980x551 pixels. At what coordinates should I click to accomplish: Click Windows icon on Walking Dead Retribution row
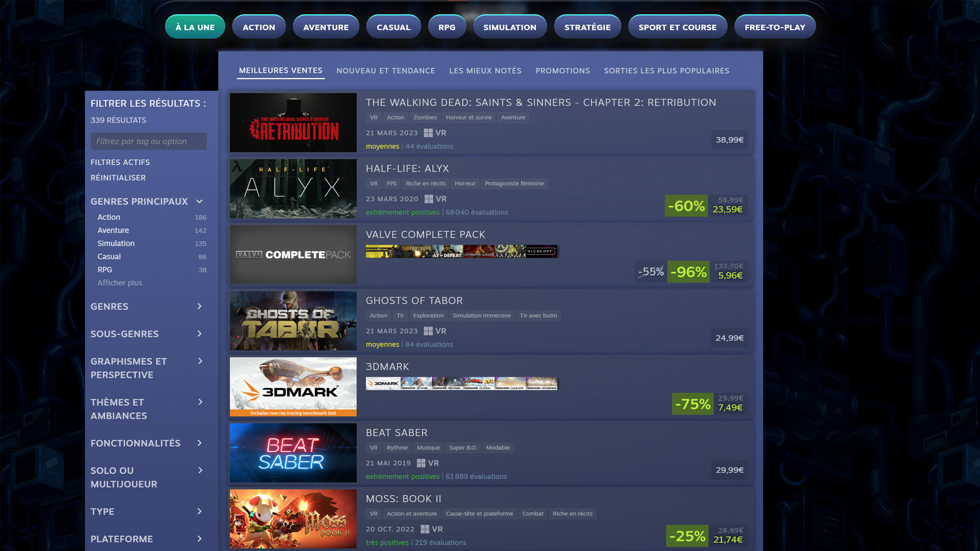(428, 133)
